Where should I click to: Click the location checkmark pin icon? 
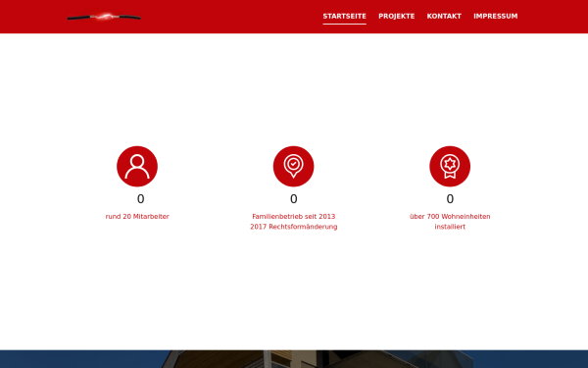pos(294,167)
